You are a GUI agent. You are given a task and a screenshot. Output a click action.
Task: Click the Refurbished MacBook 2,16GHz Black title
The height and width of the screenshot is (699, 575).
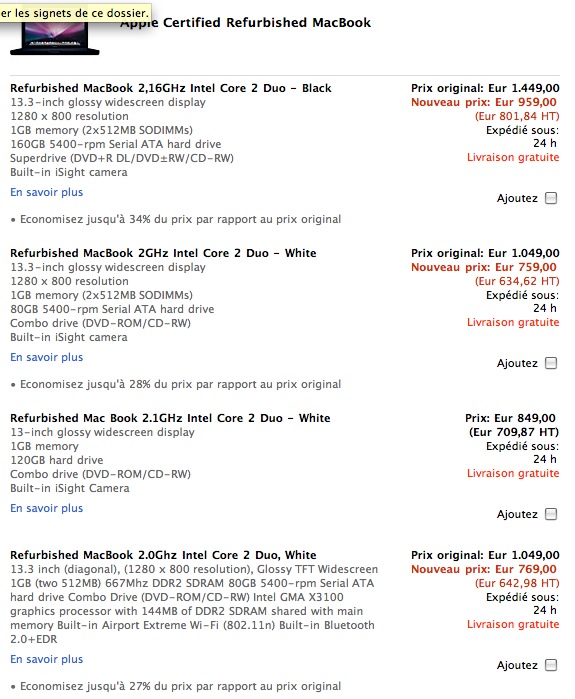coord(171,88)
